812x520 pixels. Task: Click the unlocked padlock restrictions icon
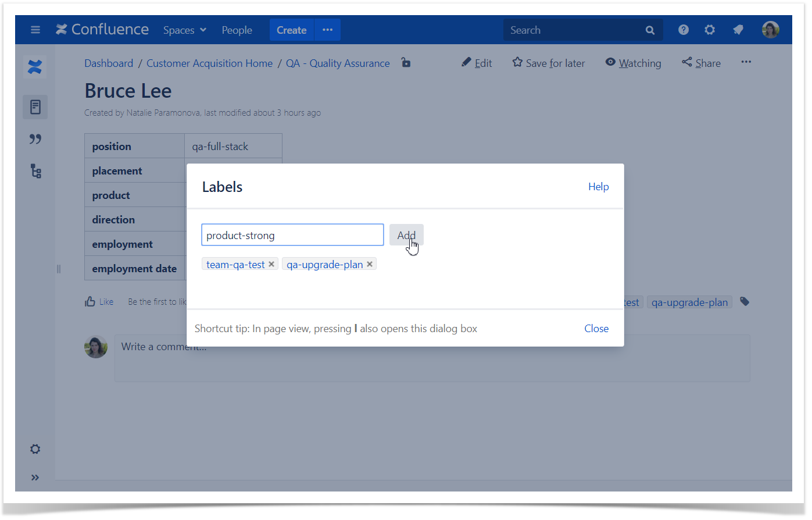[405, 63]
